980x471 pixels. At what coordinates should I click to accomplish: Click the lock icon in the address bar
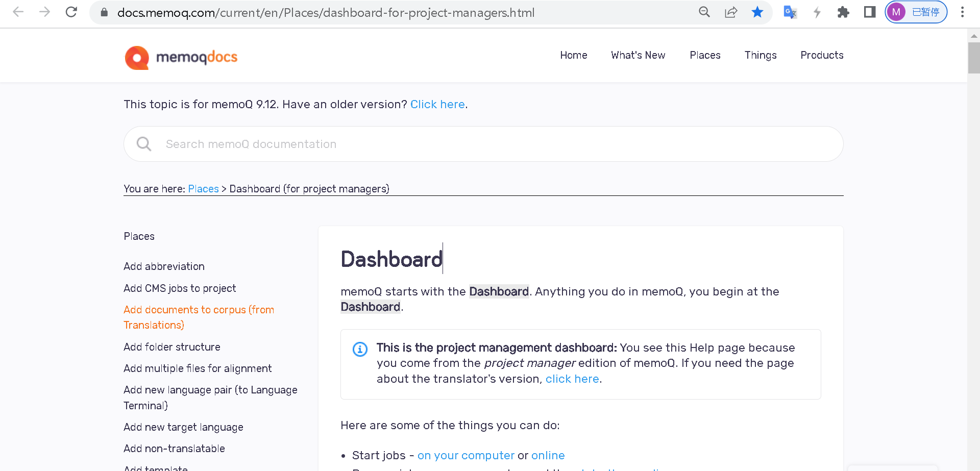104,12
